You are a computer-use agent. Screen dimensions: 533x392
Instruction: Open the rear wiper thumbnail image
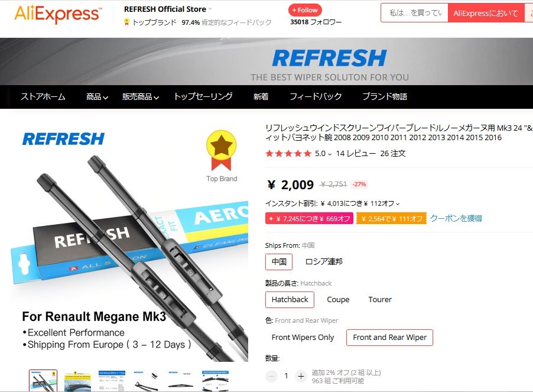[x=181, y=381]
